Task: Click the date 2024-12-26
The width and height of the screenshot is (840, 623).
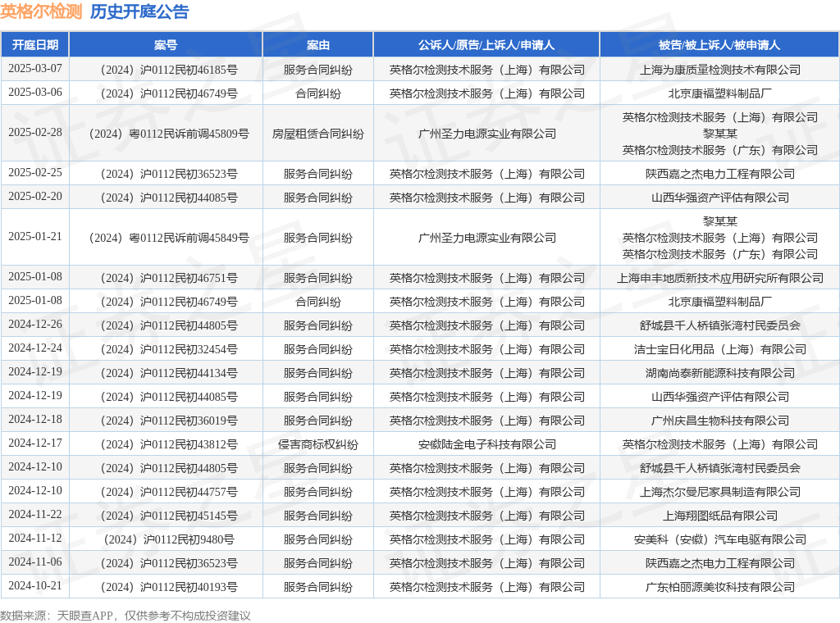Action: (35, 325)
